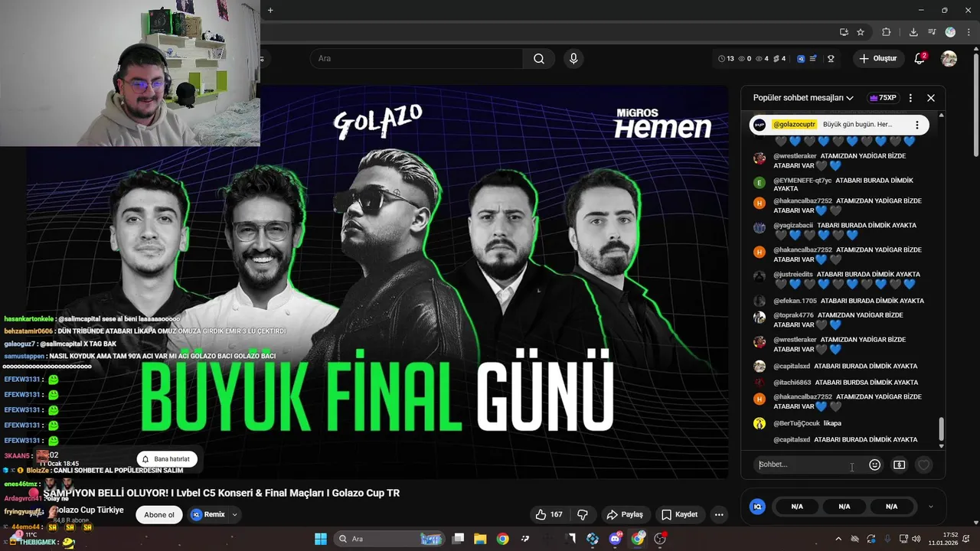This screenshot has height=551, width=980.
Task: Open the Remix dropdown arrow
Action: click(x=235, y=514)
